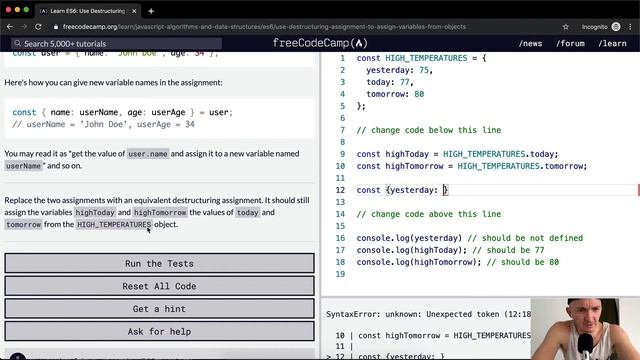Click 'console.log(yesterday)' on line 16
This screenshot has height=360, width=640.
click(409, 238)
